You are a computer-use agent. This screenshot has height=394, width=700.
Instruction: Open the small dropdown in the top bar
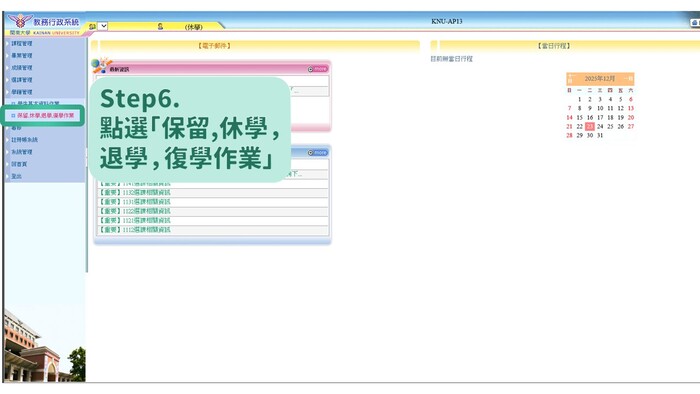point(103,26)
